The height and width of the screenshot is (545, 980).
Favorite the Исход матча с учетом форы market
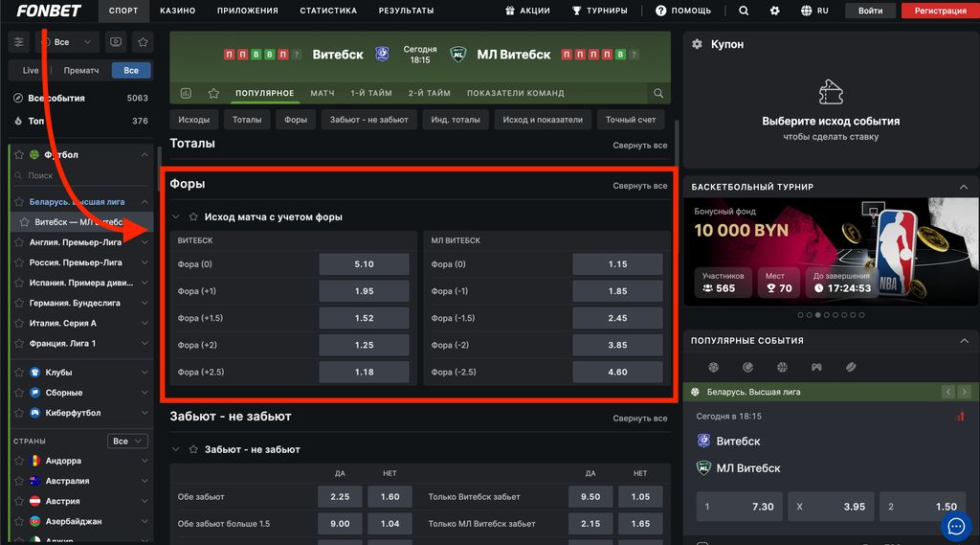(x=193, y=216)
